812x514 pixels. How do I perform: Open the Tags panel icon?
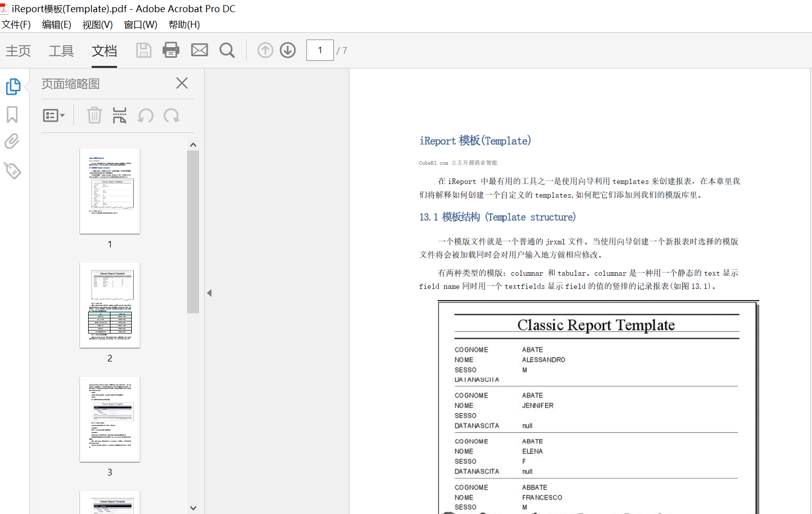click(12, 170)
